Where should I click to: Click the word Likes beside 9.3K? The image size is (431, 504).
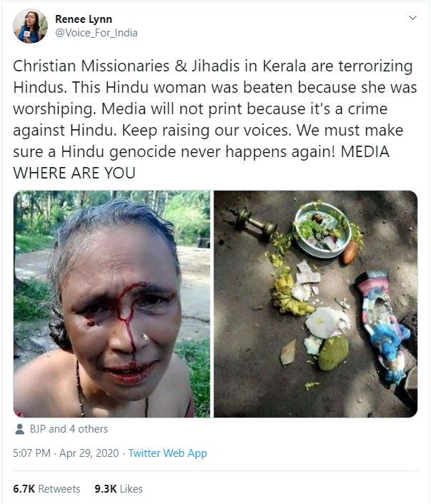coord(131,489)
